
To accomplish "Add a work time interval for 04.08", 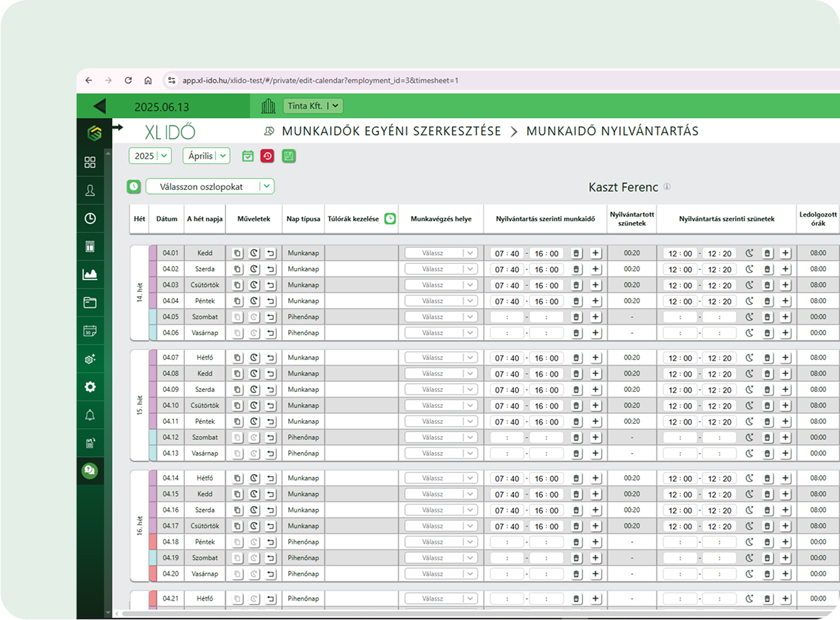I will pyautogui.click(x=595, y=374).
